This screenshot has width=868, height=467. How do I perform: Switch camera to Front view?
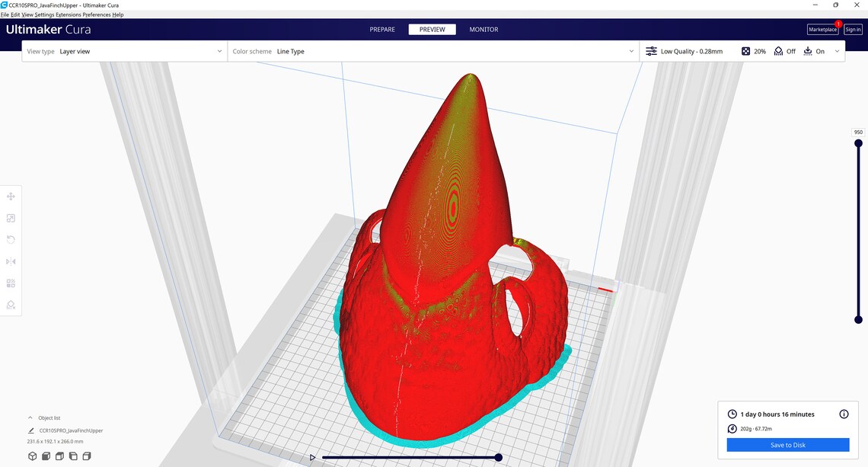46,456
